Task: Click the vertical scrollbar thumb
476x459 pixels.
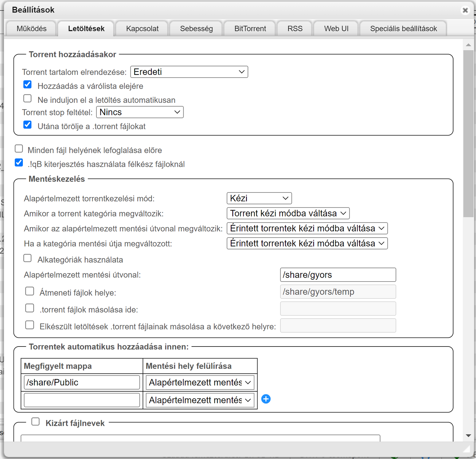Action: tap(468, 133)
